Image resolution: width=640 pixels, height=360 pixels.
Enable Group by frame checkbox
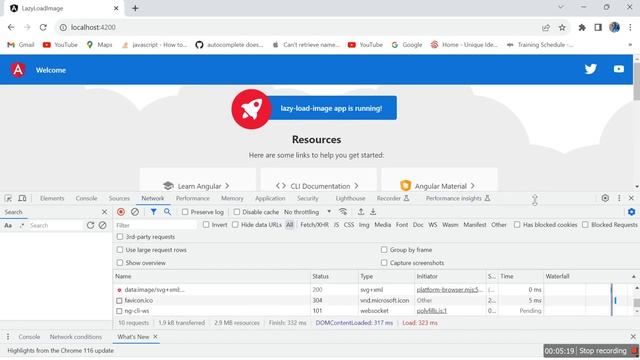pos(384,250)
